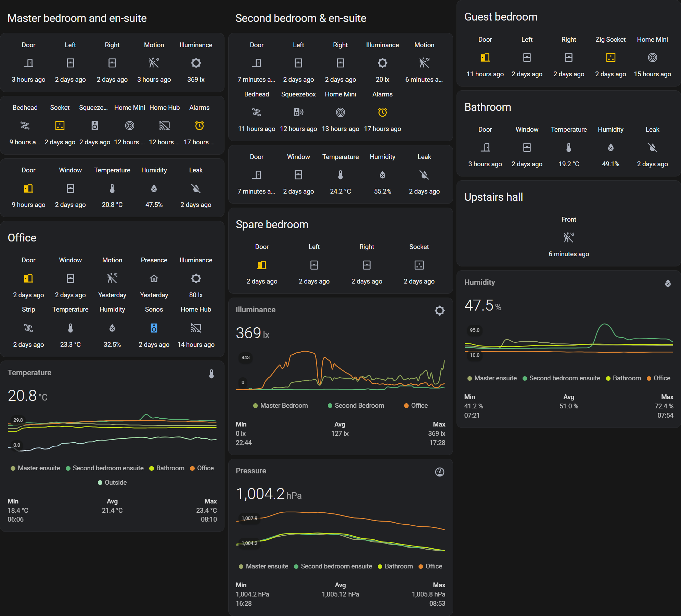Open the Humidity graph card header
The image size is (681, 616).
479,282
